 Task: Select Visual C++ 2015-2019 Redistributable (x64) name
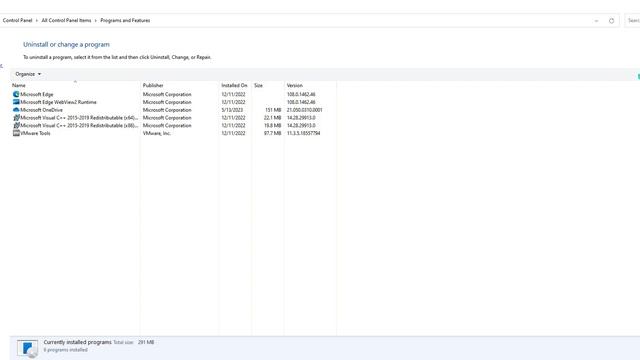pos(79,118)
